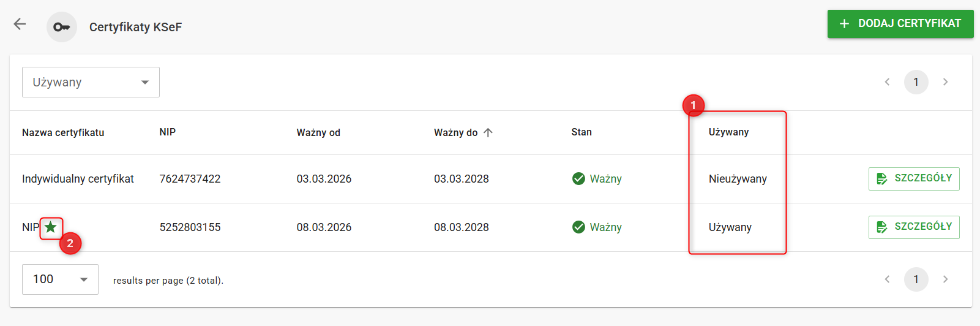Sort by Nazwa certyfikatu column header
The width and height of the screenshot is (980, 326).
pyautogui.click(x=63, y=132)
